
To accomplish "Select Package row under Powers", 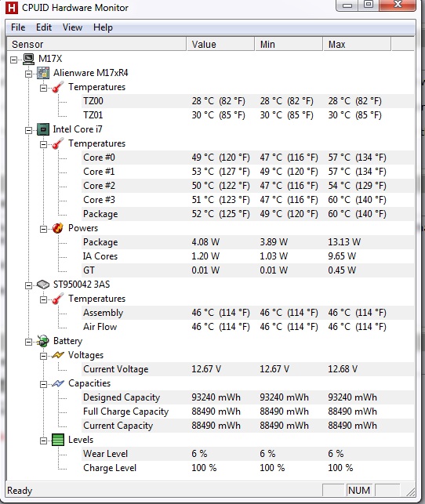I will click(x=248, y=242).
